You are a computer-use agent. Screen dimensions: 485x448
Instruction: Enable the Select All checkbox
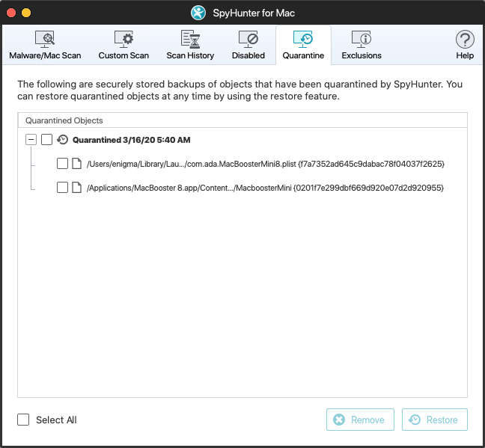point(24,420)
